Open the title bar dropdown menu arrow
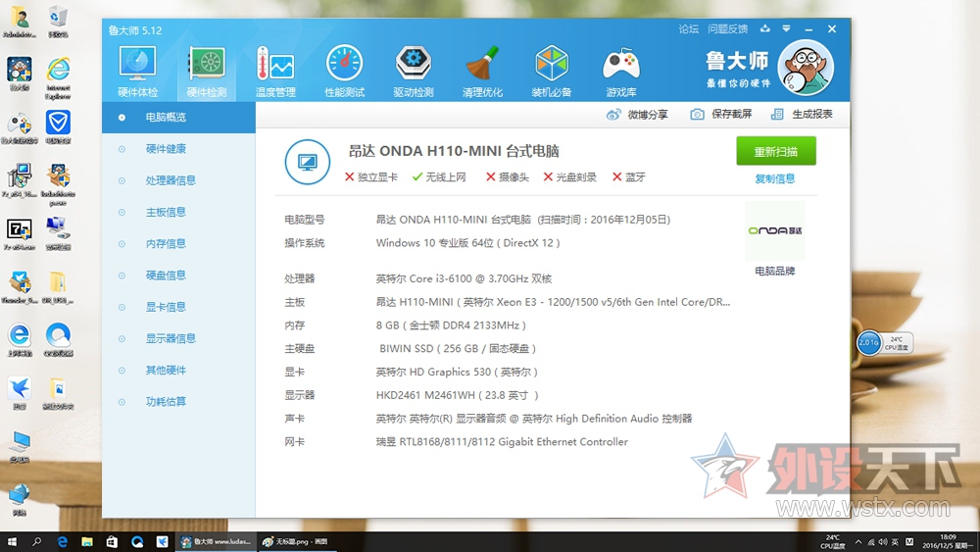The height and width of the screenshot is (552, 980). (786, 28)
